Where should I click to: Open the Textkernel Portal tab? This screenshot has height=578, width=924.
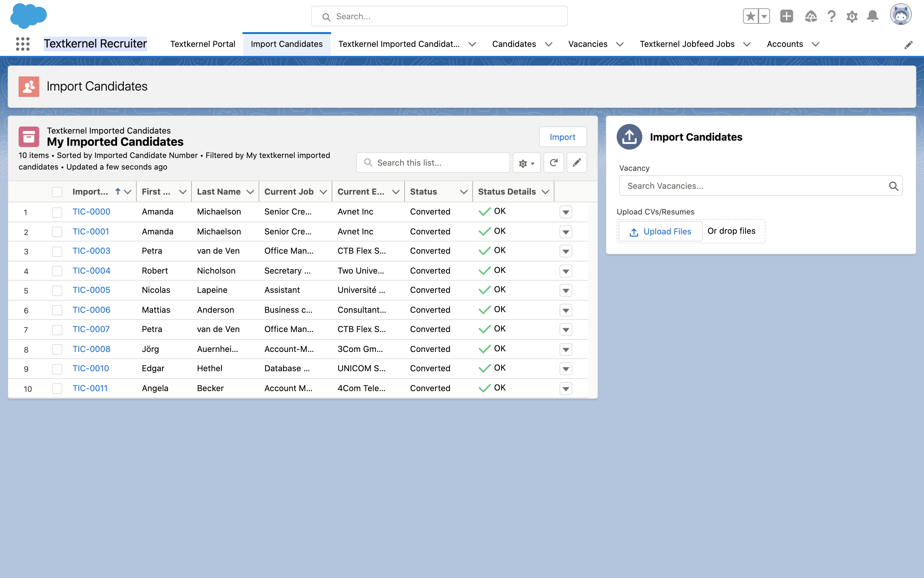click(203, 44)
